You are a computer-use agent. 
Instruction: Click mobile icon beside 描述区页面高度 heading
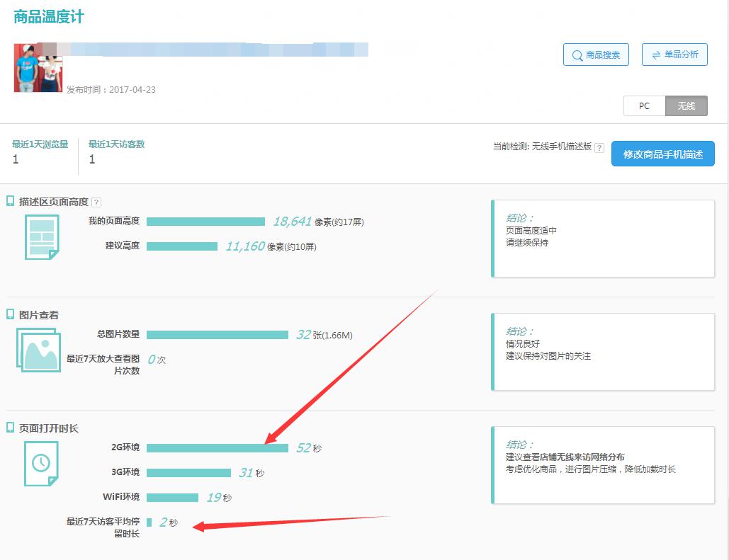tap(11, 201)
